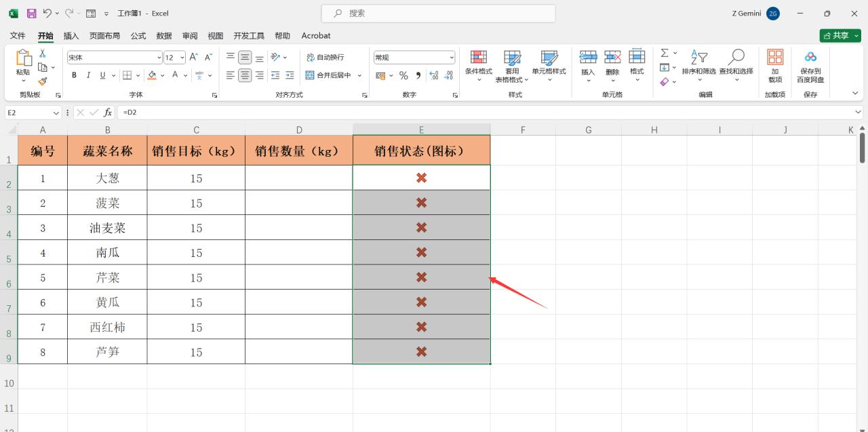This screenshot has width=868, height=432.
Task: Click the top align icon
Action: coord(231,57)
